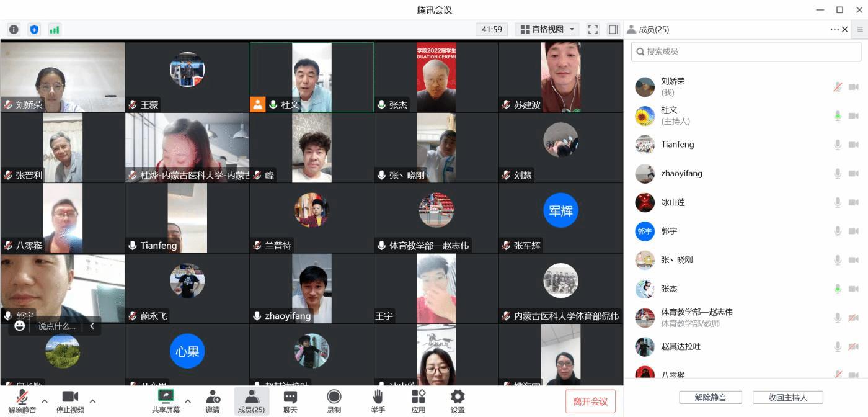Open the members panel more options menu
Screen dimensions: 868x417
[x=834, y=29]
